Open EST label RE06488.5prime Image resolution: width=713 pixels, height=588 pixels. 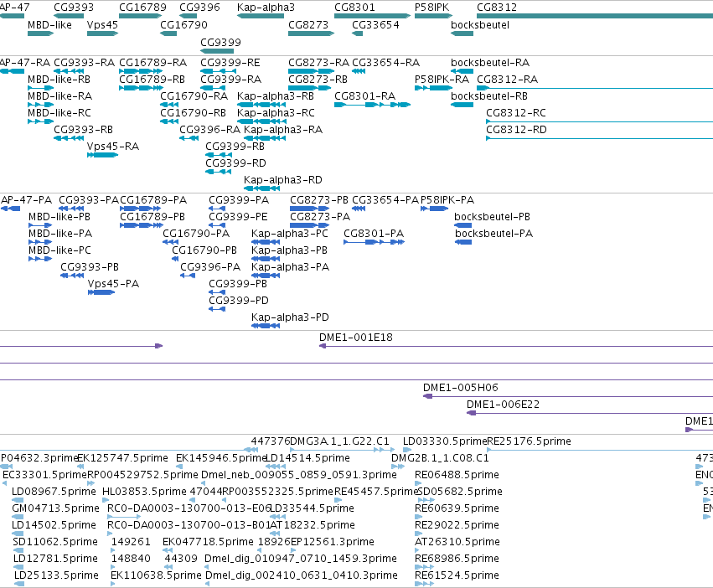[x=457, y=475]
